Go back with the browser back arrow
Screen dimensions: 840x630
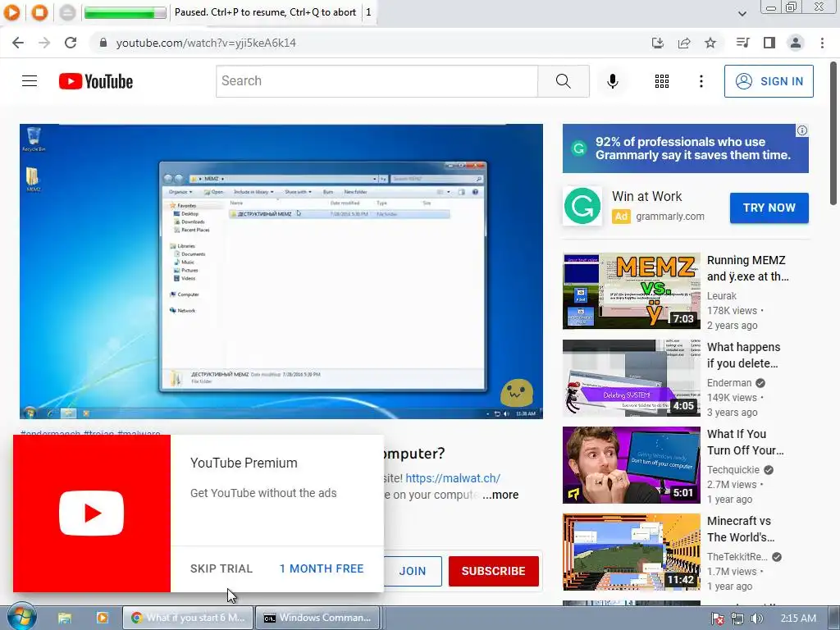pyautogui.click(x=18, y=43)
